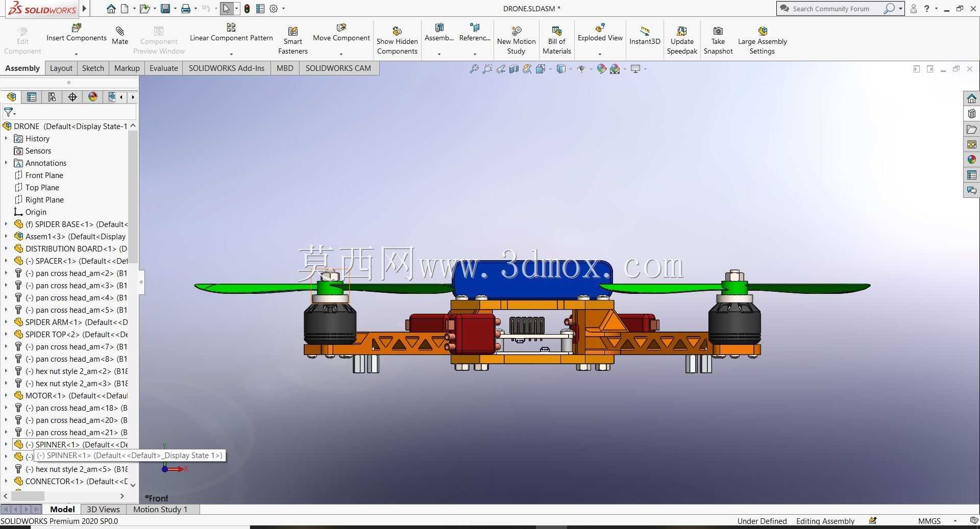Switch to 3D Views bottom tab
This screenshot has width=980, height=529.
pyautogui.click(x=103, y=509)
